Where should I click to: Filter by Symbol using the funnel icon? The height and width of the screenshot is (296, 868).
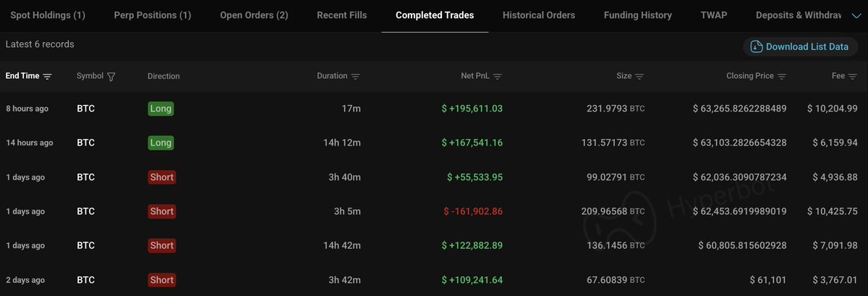111,76
